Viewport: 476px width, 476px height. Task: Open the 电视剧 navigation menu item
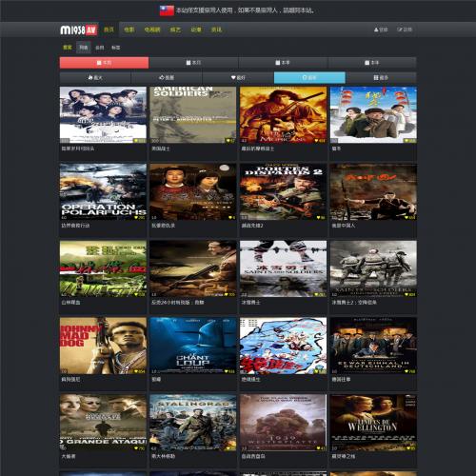click(x=152, y=30)
